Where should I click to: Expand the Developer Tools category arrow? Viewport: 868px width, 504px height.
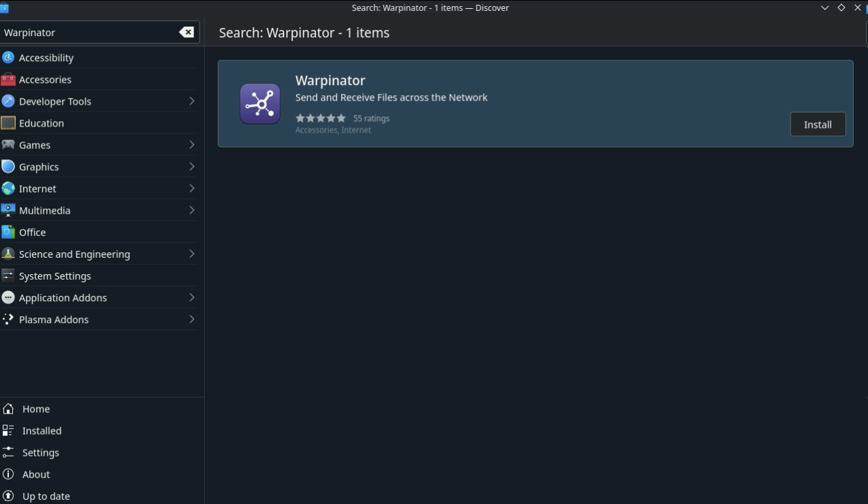191,101
